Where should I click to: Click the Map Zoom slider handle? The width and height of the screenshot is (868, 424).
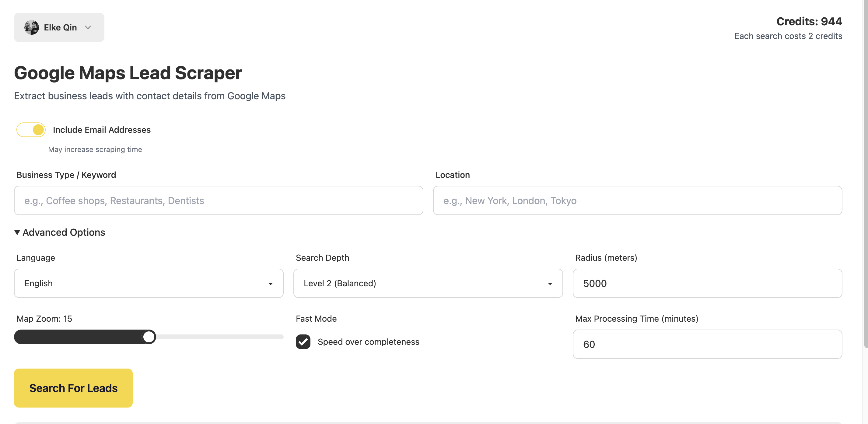pos(149,337)
